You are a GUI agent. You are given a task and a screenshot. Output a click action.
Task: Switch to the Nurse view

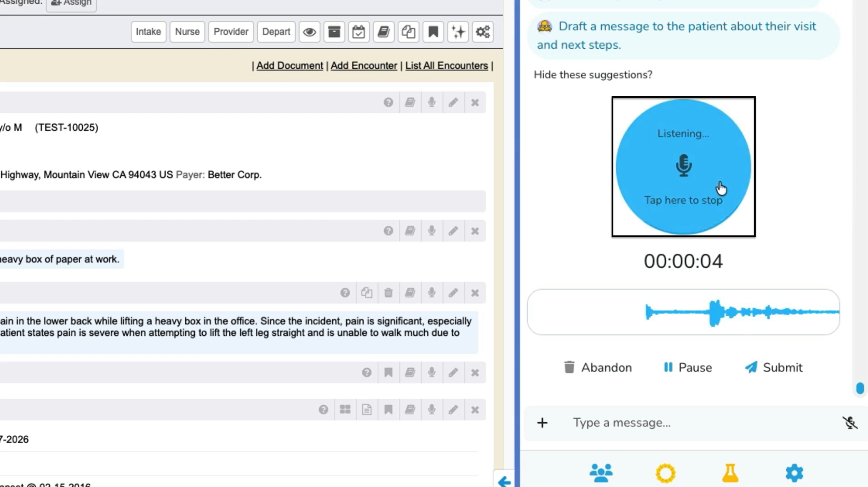187,32
